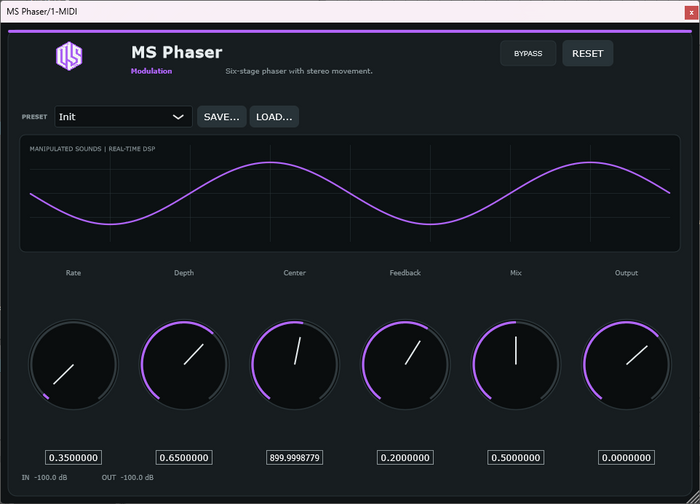Click the Mix label above the knob
This screenshot has width=700, height=504.
point(516,273)
